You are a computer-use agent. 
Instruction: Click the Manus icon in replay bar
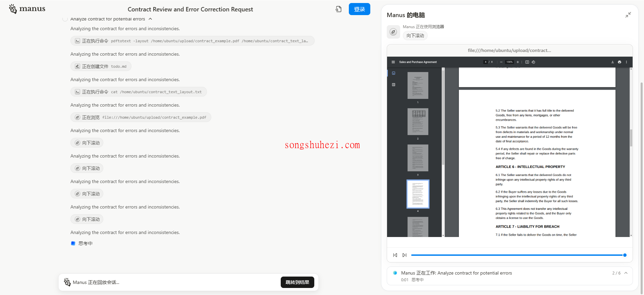point(67,282)
